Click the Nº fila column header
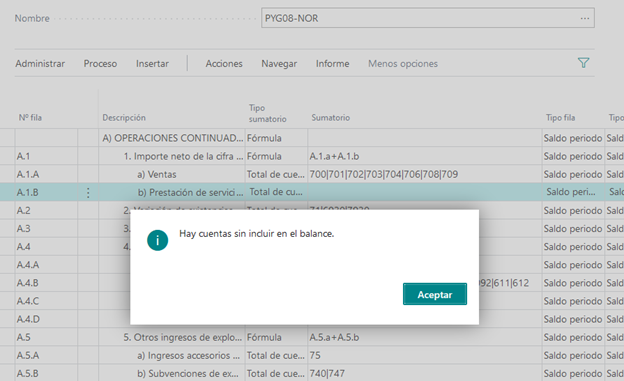624x381 pixels. point(30,118)
